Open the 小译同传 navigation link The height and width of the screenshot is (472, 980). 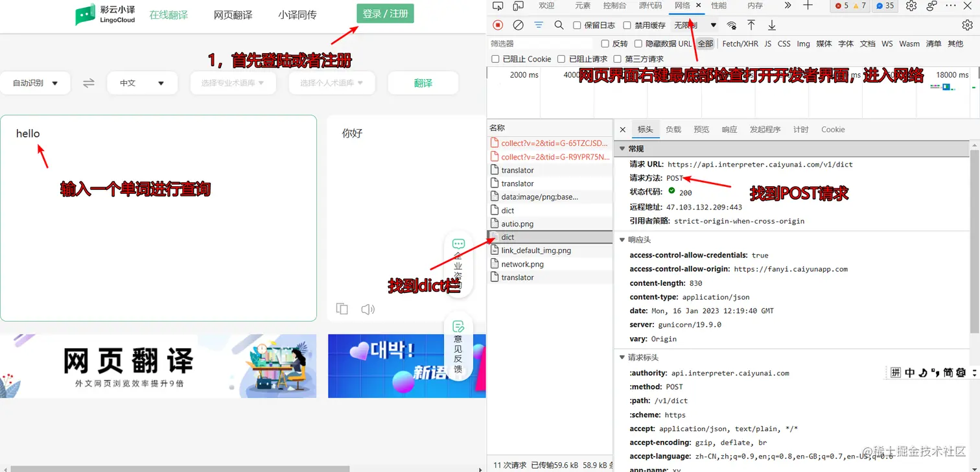[297, 15]
